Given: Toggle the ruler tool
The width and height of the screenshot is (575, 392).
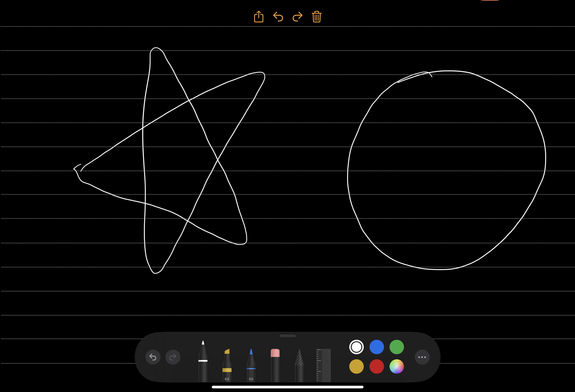Looking at the screenshot, I should click(323, 363).
